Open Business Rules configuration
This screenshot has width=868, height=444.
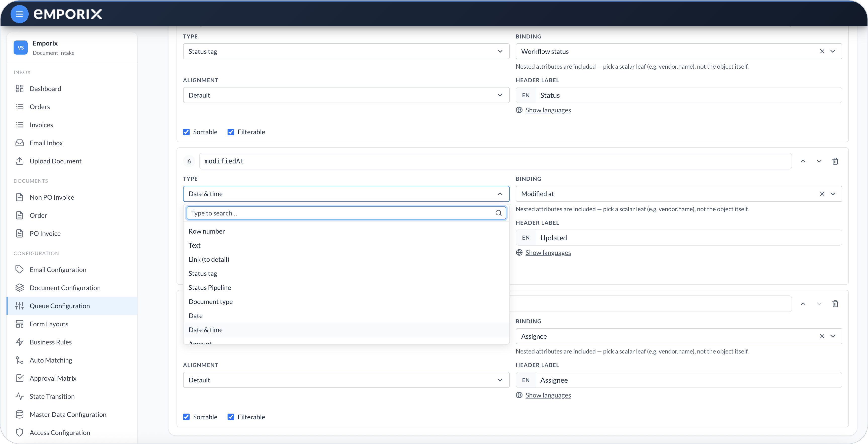pos(72,342)
